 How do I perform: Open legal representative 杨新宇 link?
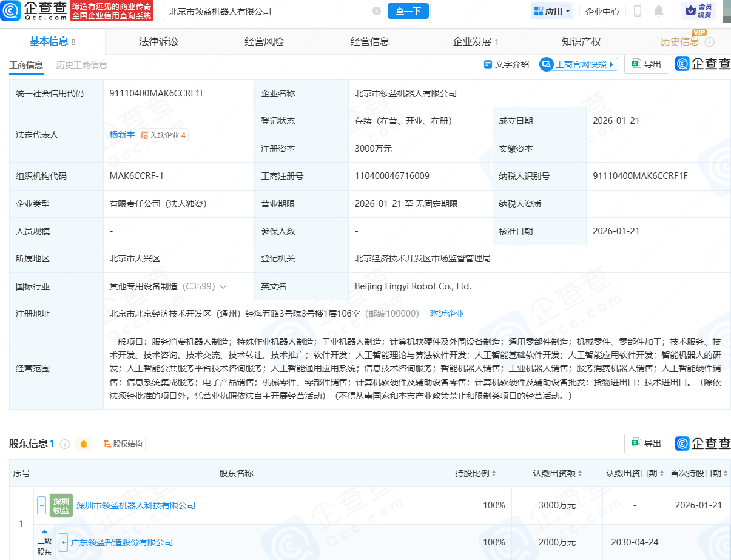click(x=122, y=135)
